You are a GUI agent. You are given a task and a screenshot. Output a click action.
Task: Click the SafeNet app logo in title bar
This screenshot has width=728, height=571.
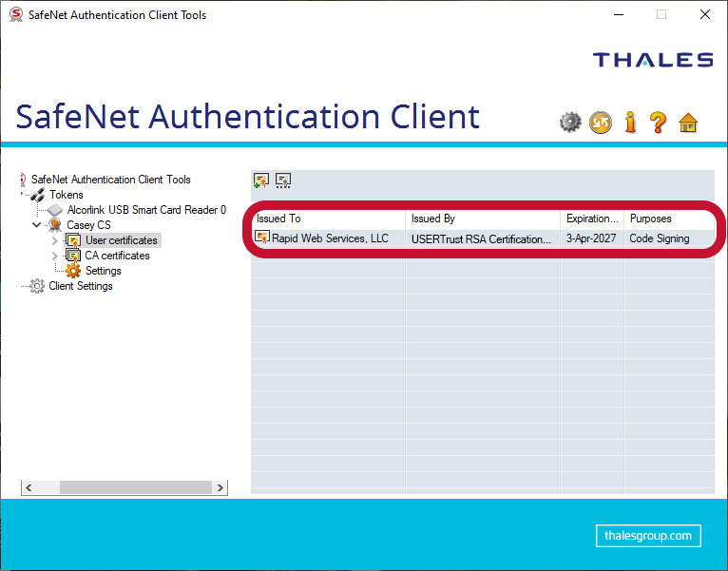[x=16, y=14]
